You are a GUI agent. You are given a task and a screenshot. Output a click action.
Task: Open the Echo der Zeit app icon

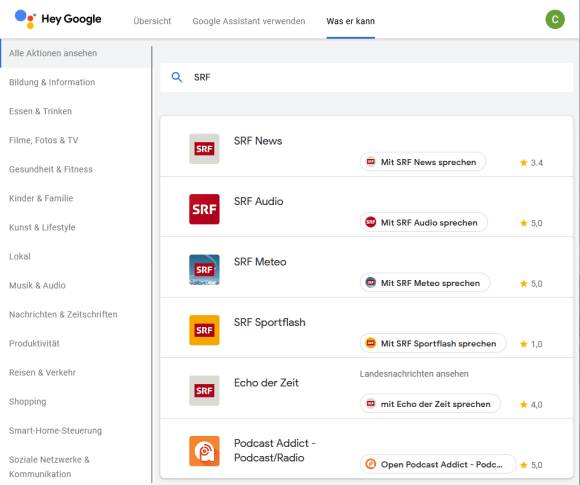pos(204,391)
